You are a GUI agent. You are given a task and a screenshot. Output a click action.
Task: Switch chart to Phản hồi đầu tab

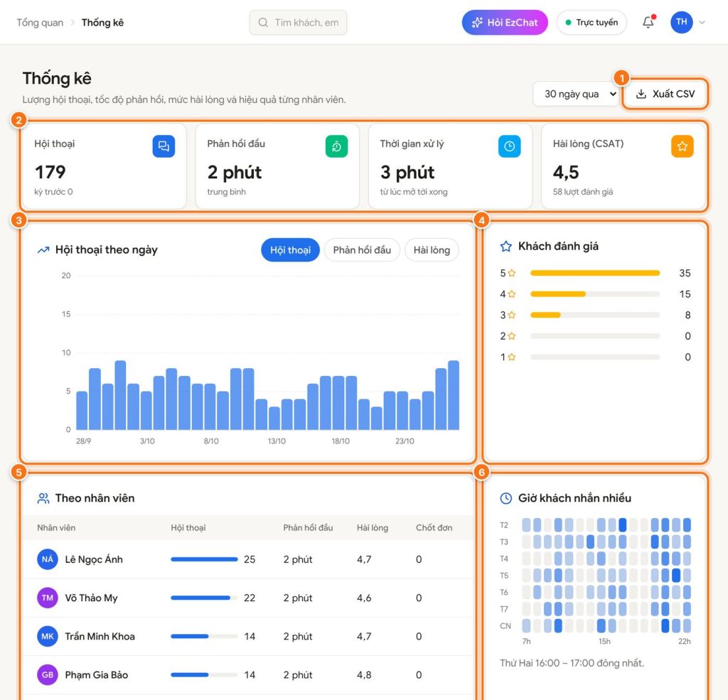coord(362,250)
